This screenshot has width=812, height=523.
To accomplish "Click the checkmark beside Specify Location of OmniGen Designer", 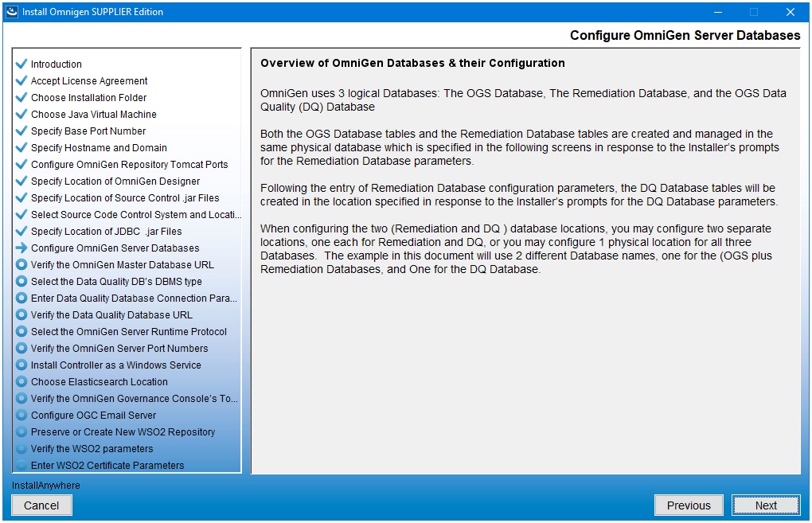I will point(21,181).
